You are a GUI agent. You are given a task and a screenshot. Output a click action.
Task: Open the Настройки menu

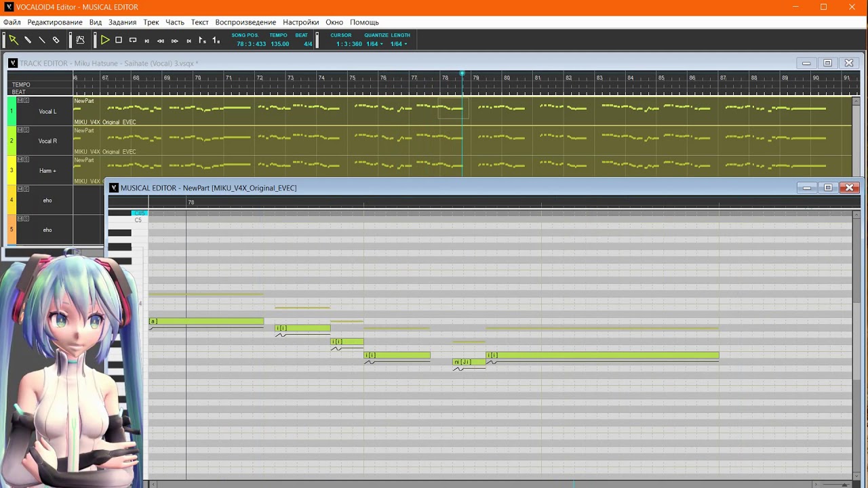(300, 22)
